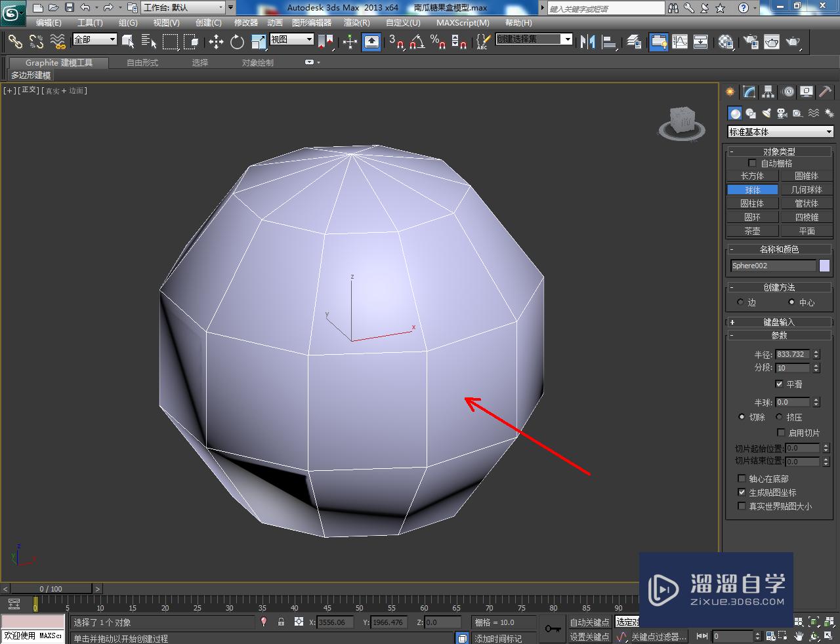Collapse the 对象类型 rollout
Screen dimensions: 840x644
[779, 151]
